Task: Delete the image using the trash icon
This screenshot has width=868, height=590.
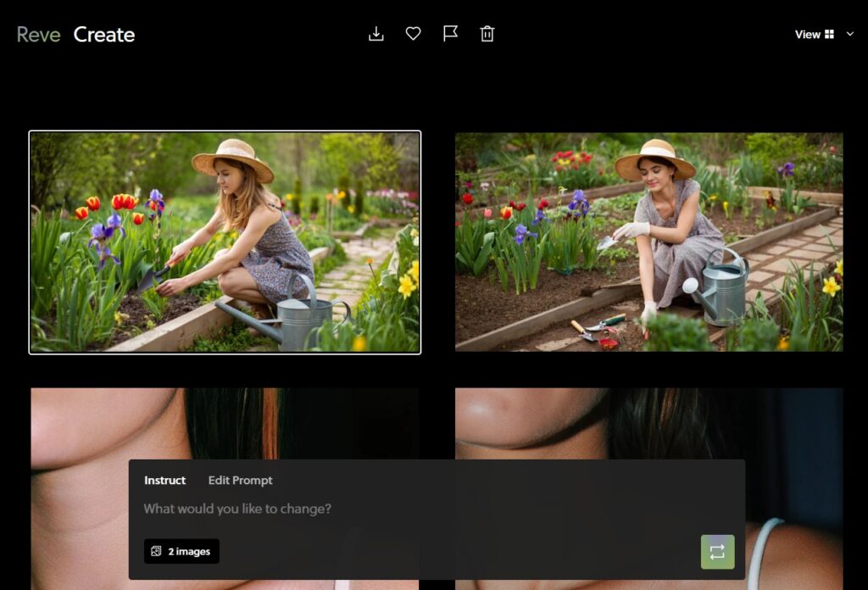Action: [487, 34]
